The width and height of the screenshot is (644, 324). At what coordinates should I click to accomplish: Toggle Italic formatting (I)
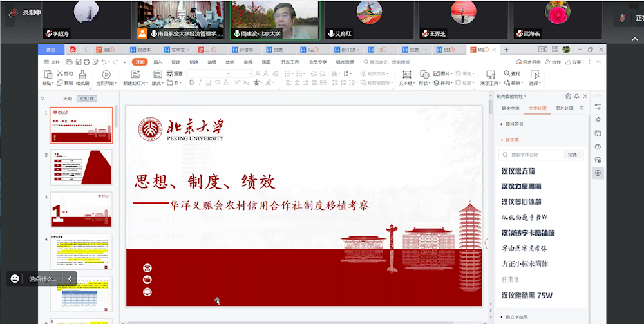point(200,82)
